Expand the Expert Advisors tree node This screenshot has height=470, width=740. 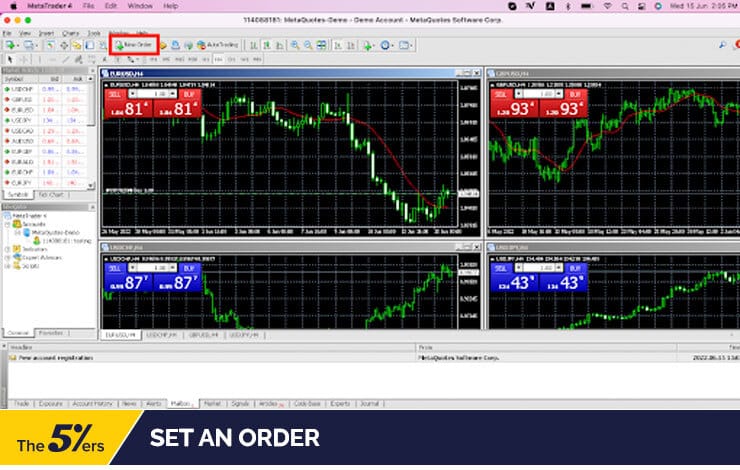pyautogui.click(x=9, y=257)
